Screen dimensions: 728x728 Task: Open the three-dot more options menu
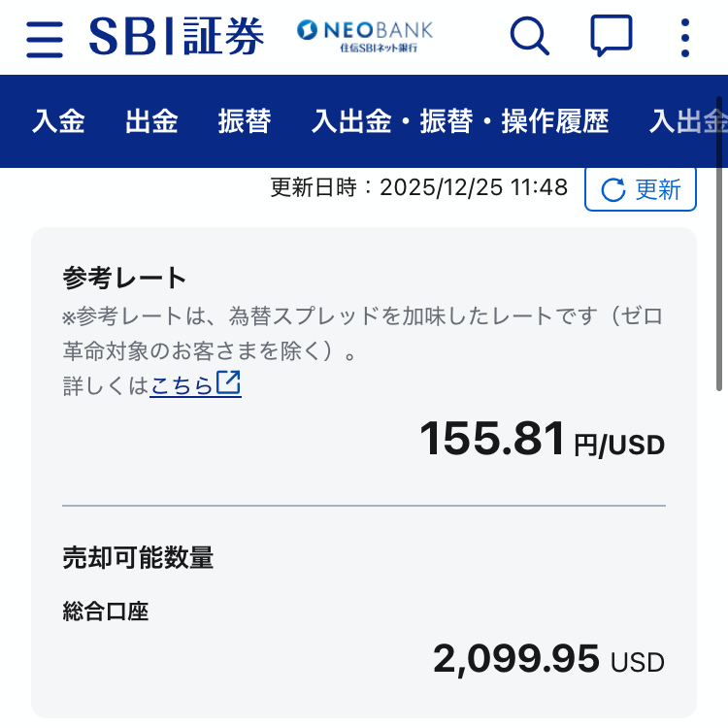coord(685,38)
